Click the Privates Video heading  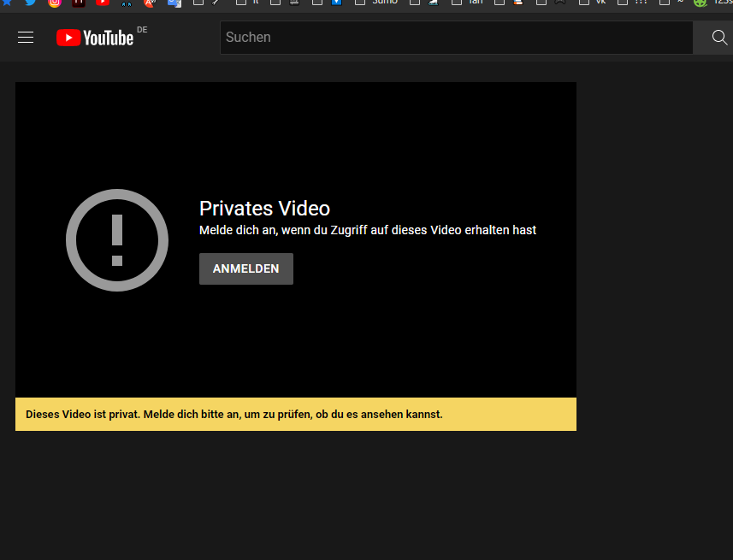(264, 208)
